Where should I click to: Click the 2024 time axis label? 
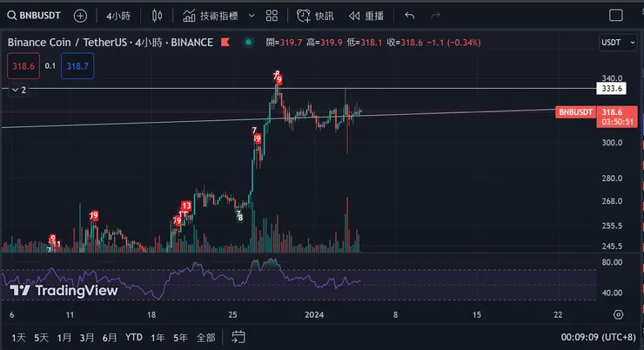point(314,314)
